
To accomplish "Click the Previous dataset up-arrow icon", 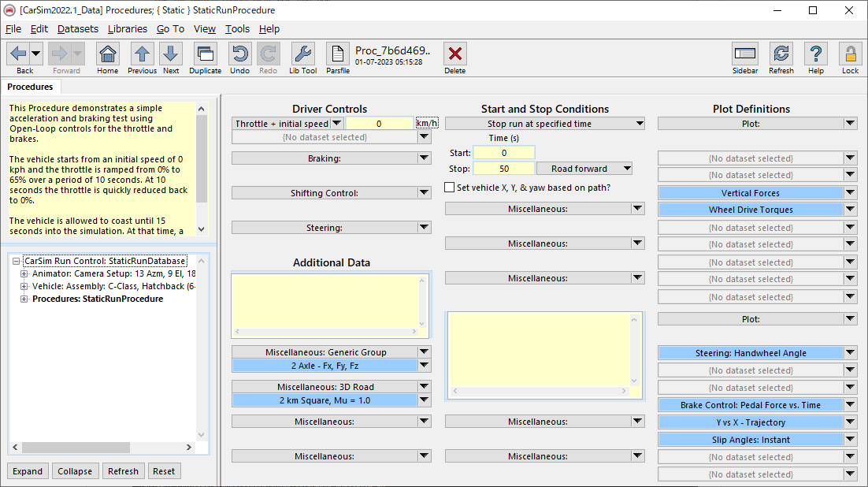I will (x=143, y=54).
